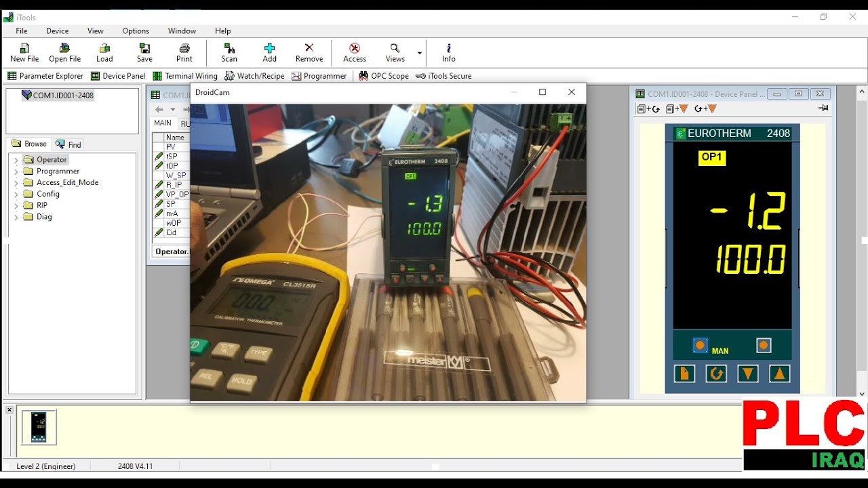Start a device Scan from toolbar
The image size is (868, 488).
point(229,53)
